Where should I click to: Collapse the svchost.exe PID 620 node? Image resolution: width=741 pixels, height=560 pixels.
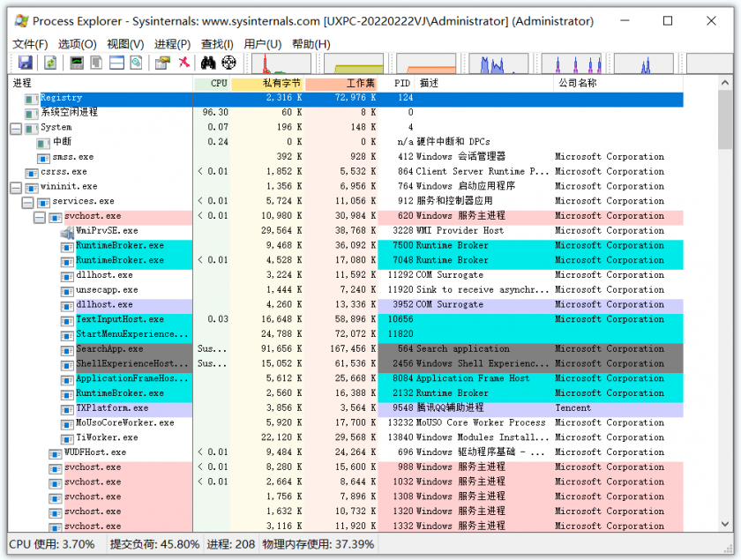(x=40, y=217)
